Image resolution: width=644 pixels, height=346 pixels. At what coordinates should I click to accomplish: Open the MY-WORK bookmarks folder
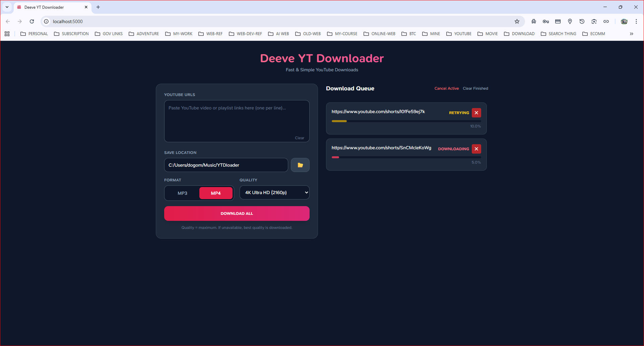click(179, 34)
